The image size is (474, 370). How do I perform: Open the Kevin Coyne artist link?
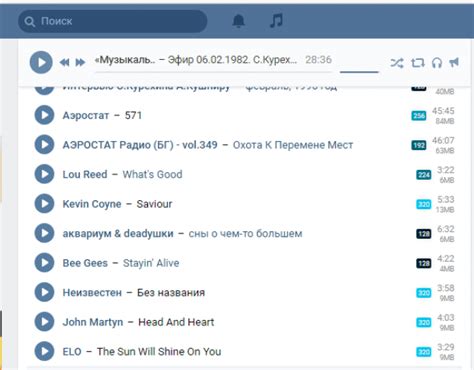pos(92,204)
